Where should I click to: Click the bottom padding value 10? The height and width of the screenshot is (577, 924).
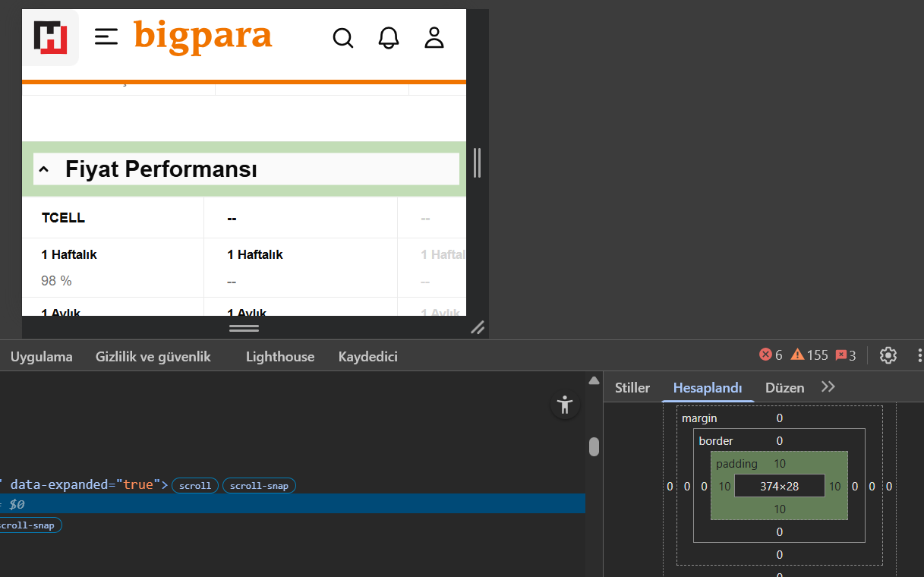tap(780, 509)
